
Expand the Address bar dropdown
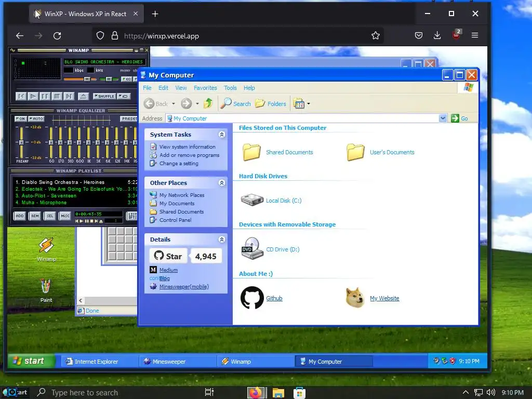pyautogui.click(x=443, y=118)
